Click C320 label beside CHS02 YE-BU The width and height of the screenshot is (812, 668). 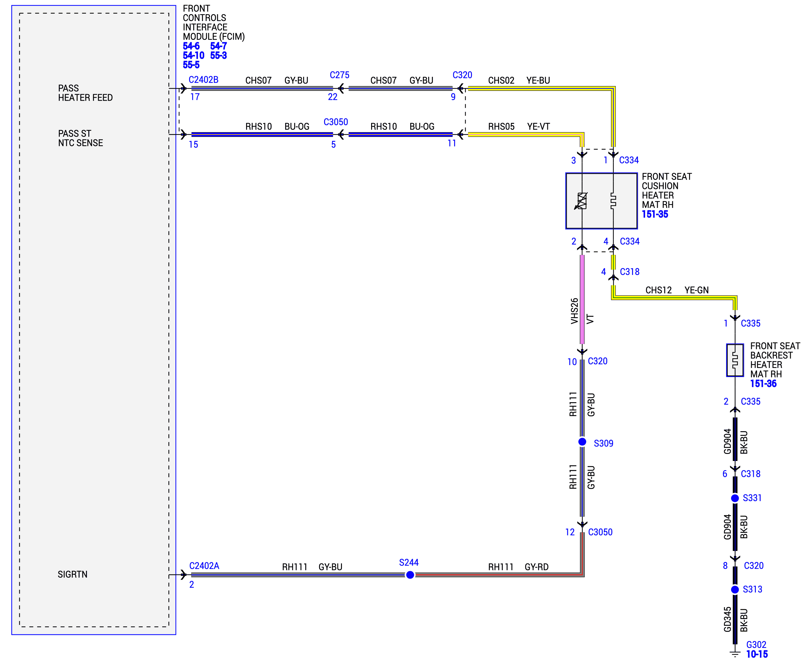(x=462, y=75)
